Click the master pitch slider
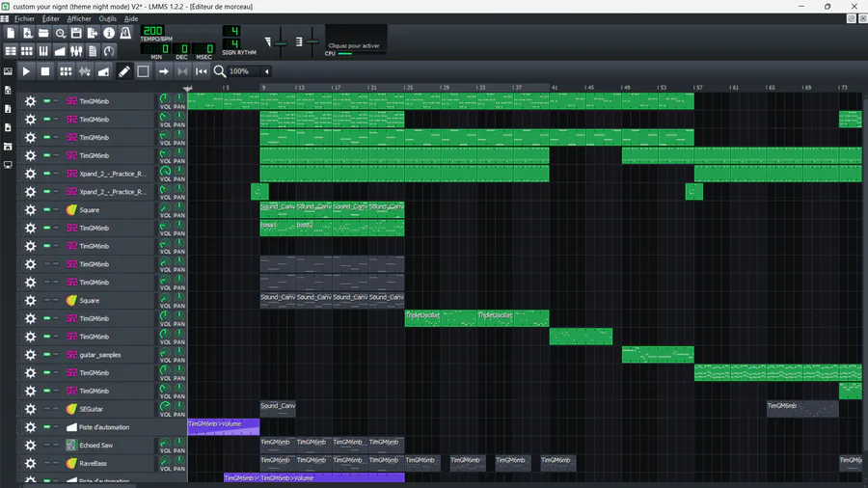 pos(312,42)
